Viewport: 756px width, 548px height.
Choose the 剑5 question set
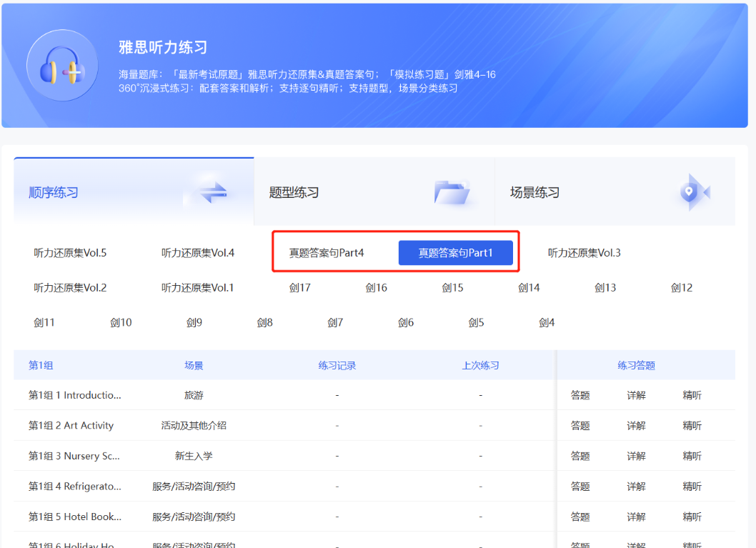click(477, 322)
